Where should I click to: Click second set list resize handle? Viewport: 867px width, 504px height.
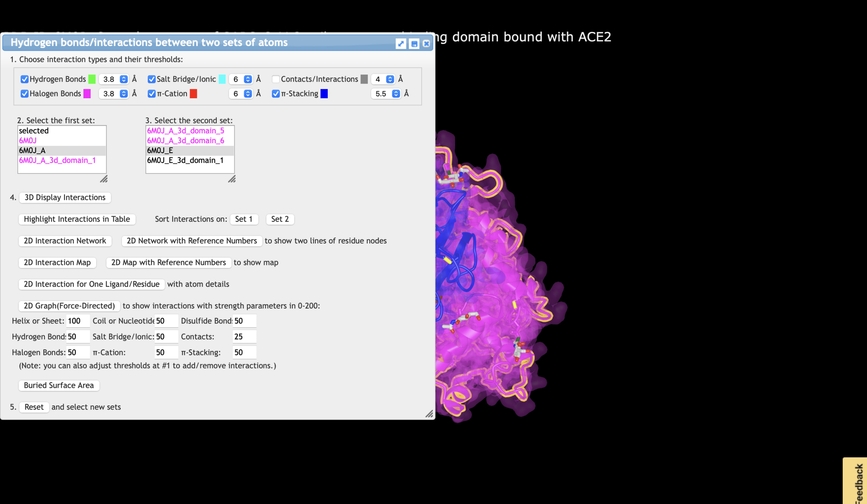[232, 179]
